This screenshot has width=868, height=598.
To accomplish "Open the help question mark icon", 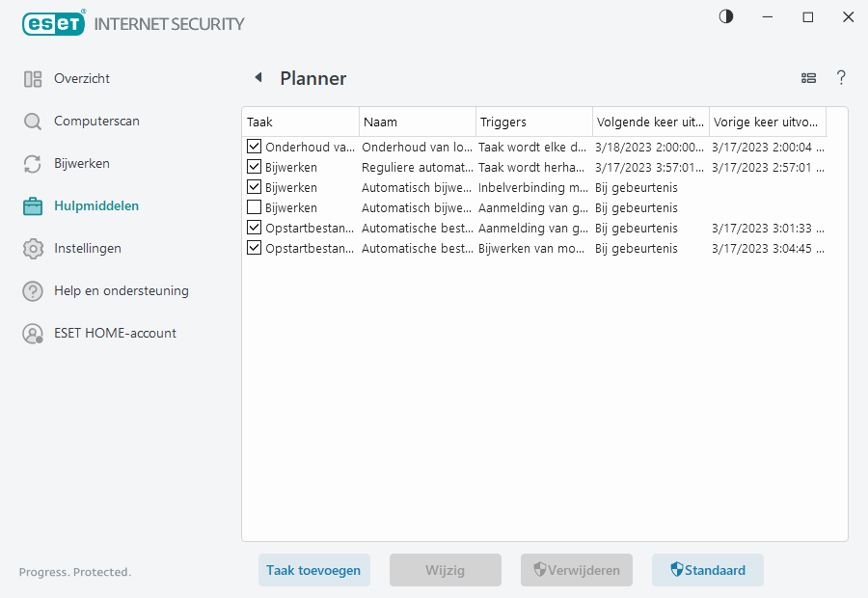I will (x=841, y=78).
